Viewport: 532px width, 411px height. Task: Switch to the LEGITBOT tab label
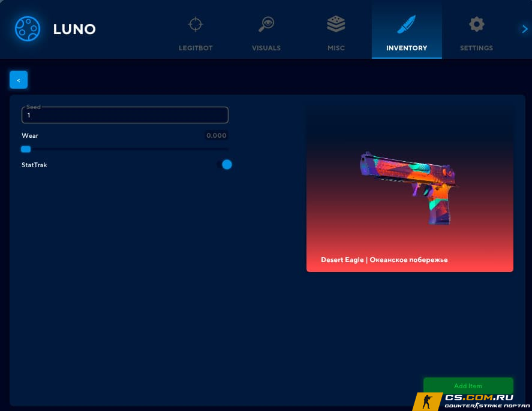[196, 48]
